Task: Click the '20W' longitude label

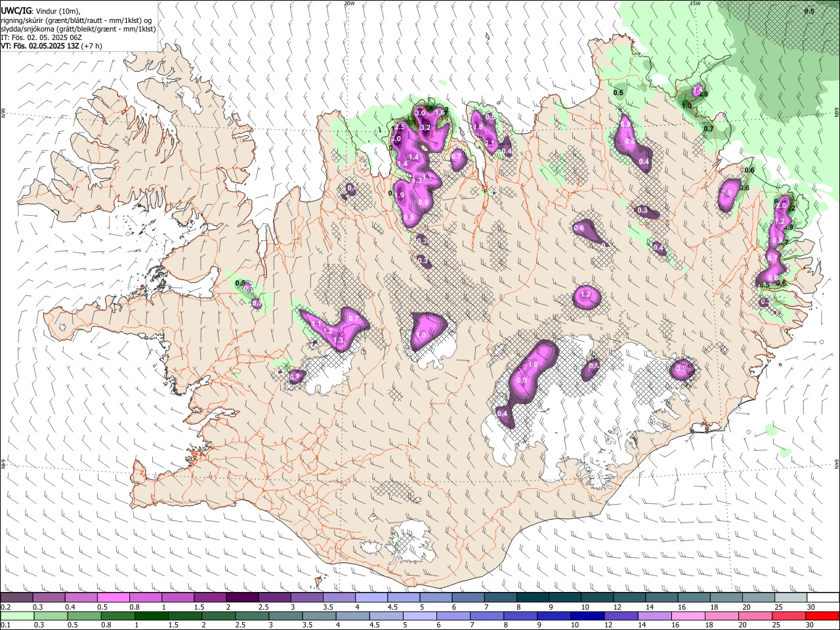Action: 349,3
